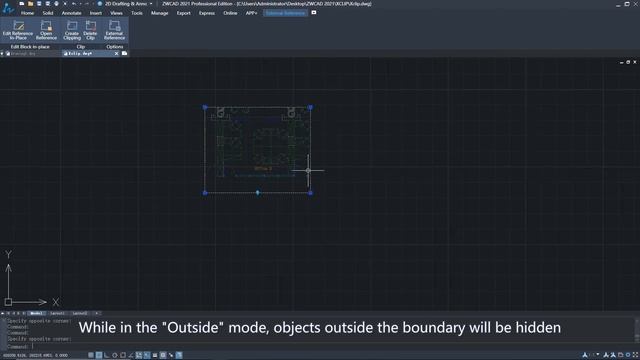Click the clean screen icon in status bar
This screenshot has width=640, height=360.
point(636,355)
